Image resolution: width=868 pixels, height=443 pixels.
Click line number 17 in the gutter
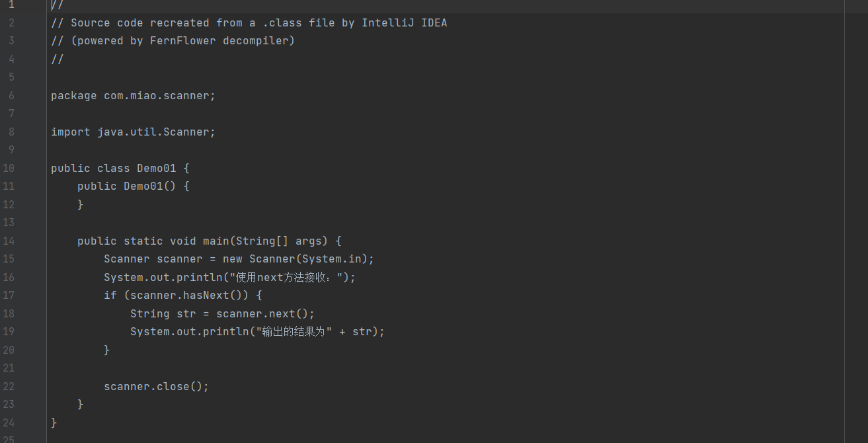click(9, 296)
